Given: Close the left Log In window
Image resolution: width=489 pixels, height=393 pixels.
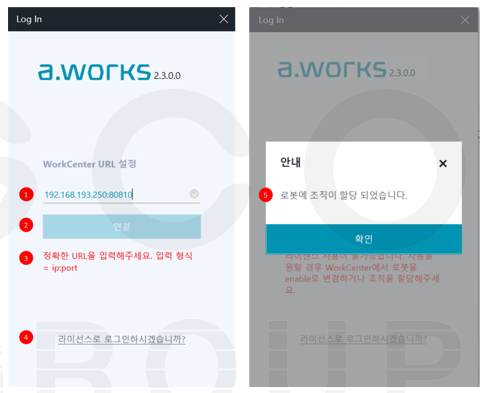Looking at the screenshot, I should [224, 19].
